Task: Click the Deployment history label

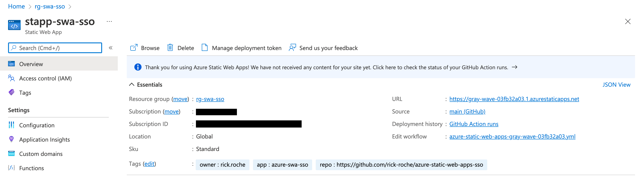Action: [x=417, y=124]
